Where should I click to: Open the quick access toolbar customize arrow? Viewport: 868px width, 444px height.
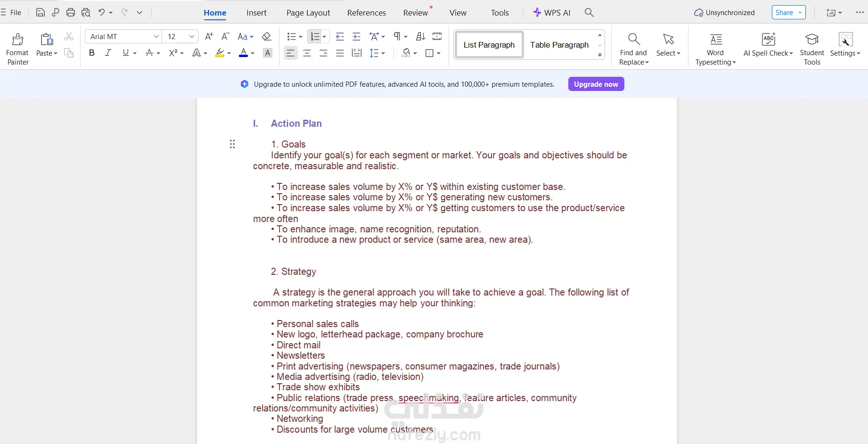pos(139,13)
